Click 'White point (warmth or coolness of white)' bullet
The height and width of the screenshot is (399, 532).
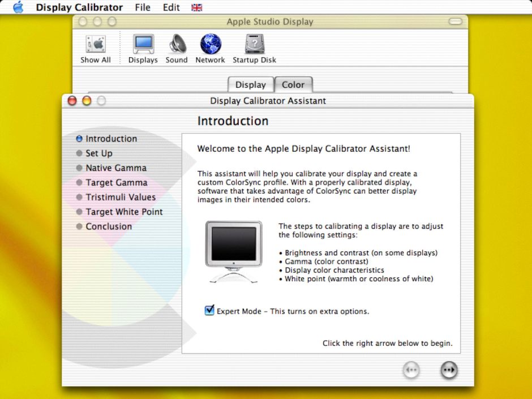(x=356, y=279)
